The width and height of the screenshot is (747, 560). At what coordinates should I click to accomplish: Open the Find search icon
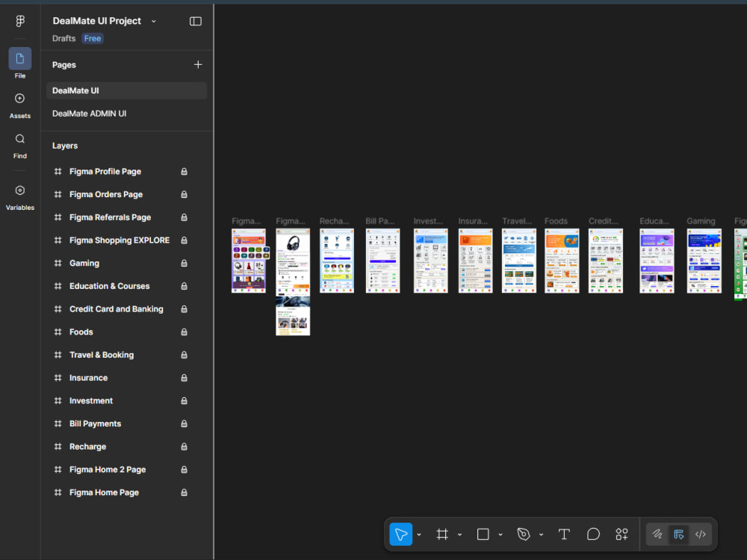20,139
